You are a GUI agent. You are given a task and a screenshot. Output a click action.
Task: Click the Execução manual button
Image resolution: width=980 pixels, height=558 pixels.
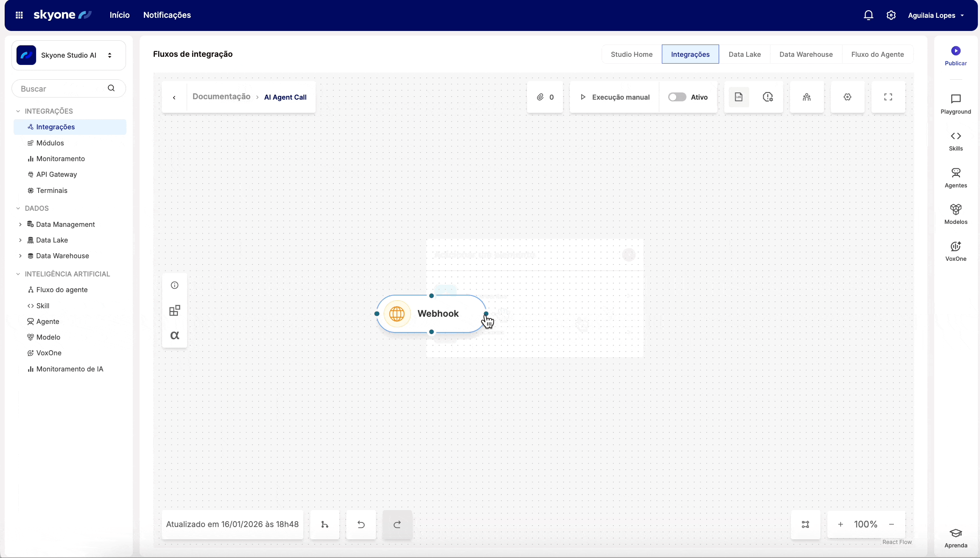[x=615, y=97]
